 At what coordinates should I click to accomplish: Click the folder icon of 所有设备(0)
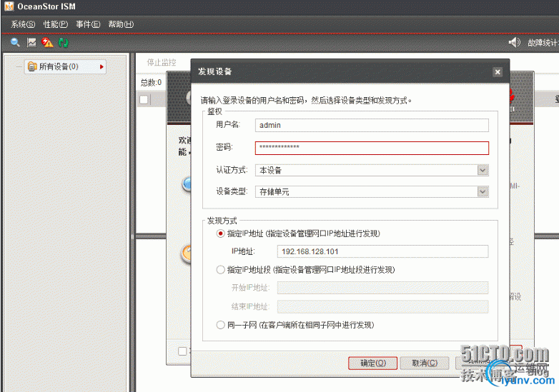(32, 66)
